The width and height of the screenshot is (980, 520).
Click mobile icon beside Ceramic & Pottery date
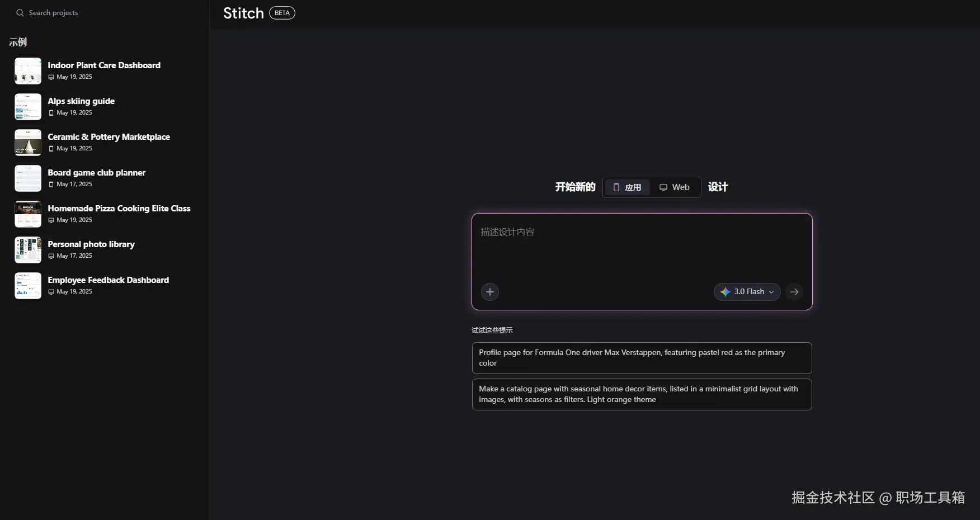51,149
